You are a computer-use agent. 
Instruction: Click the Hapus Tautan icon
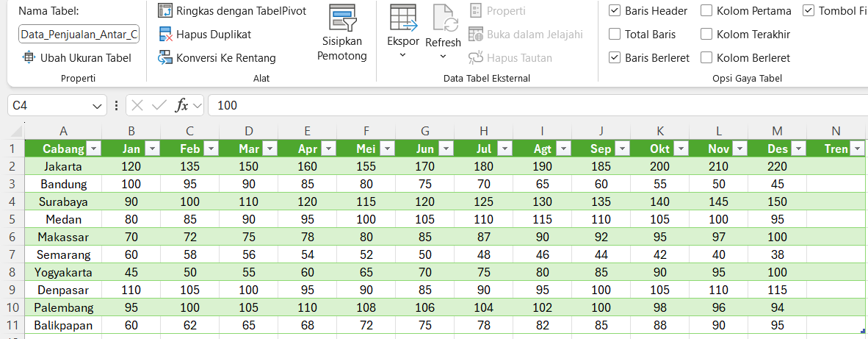[x=476, y=57]
